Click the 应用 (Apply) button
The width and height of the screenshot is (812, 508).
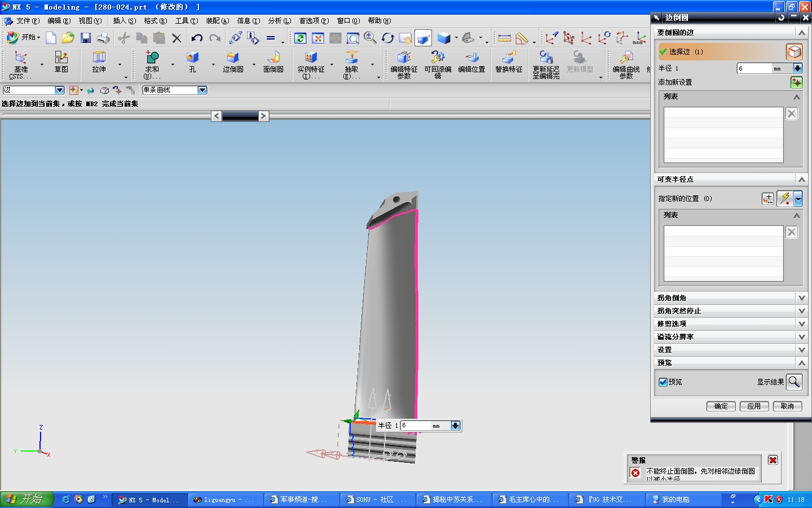click(754, 406)
